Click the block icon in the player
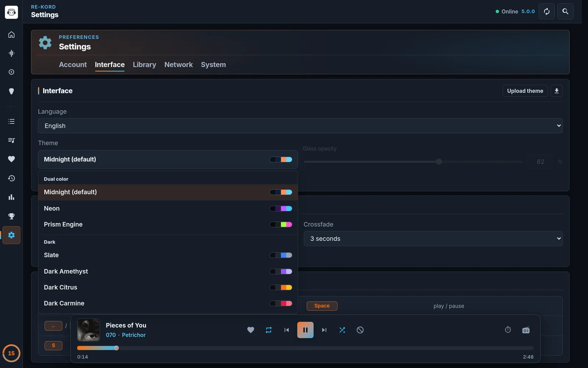The image size is (588, 368). (360, 330)
